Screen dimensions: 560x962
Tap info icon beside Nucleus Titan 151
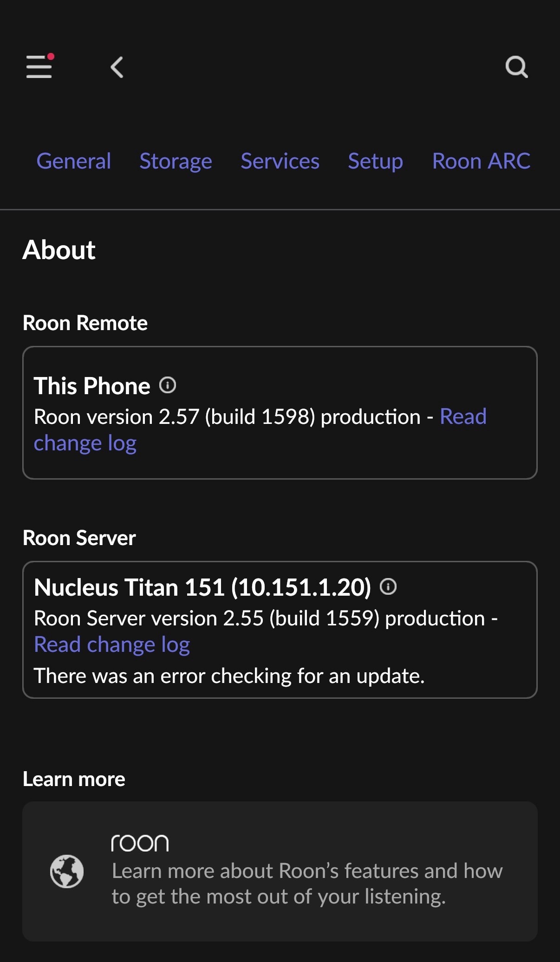point(388,587)
